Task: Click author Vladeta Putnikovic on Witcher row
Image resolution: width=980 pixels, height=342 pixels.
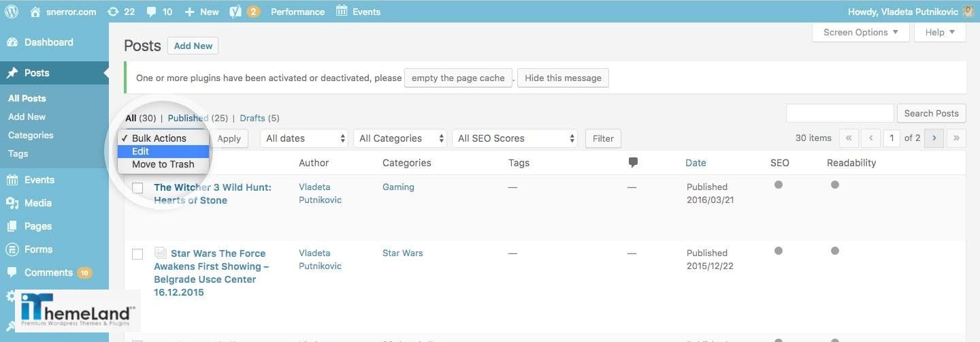Action: pyautogui.click(x=320, y=193)
